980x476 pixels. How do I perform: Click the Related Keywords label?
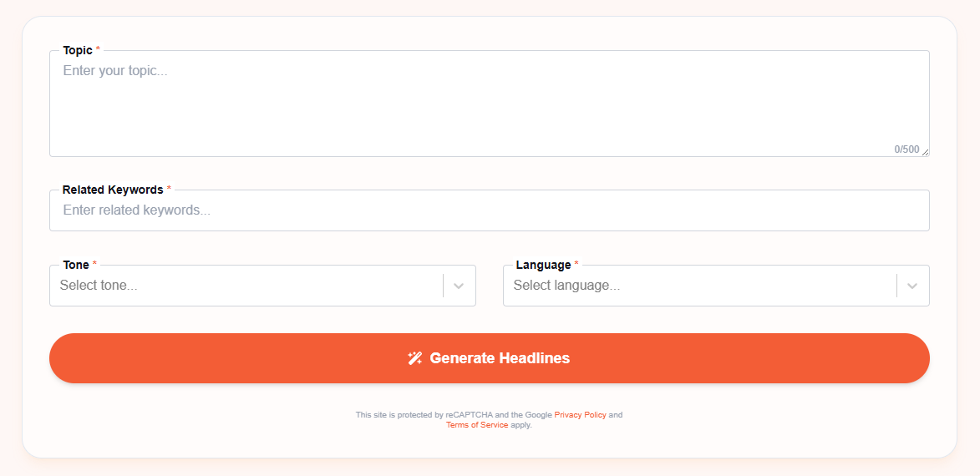click(x=113, y=190)
